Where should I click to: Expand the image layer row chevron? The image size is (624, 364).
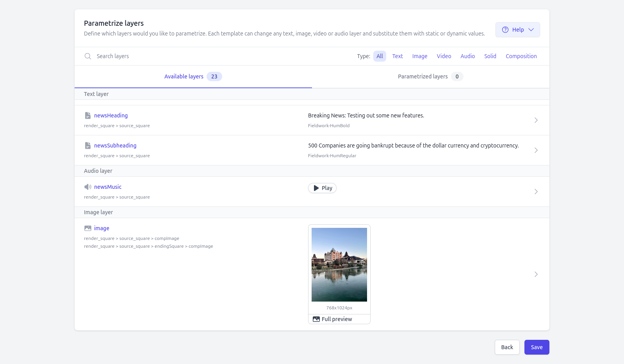[536, 274]
